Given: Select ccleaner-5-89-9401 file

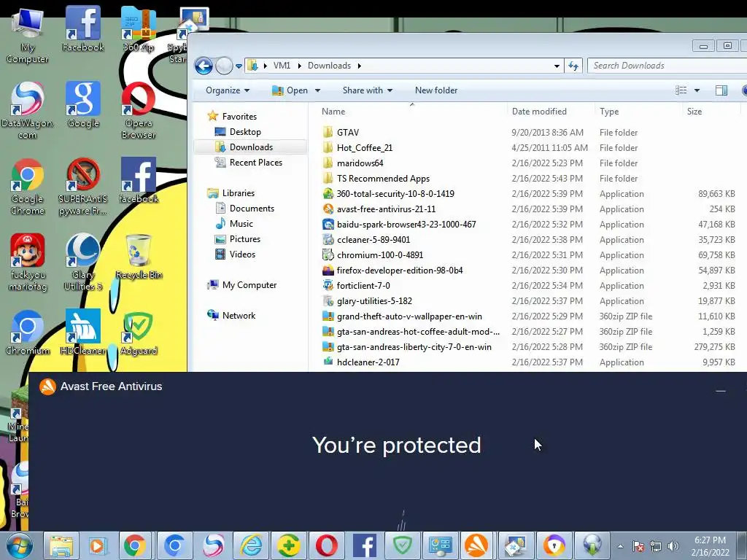Looking at the screenshot, I should [x=373, y=239].
